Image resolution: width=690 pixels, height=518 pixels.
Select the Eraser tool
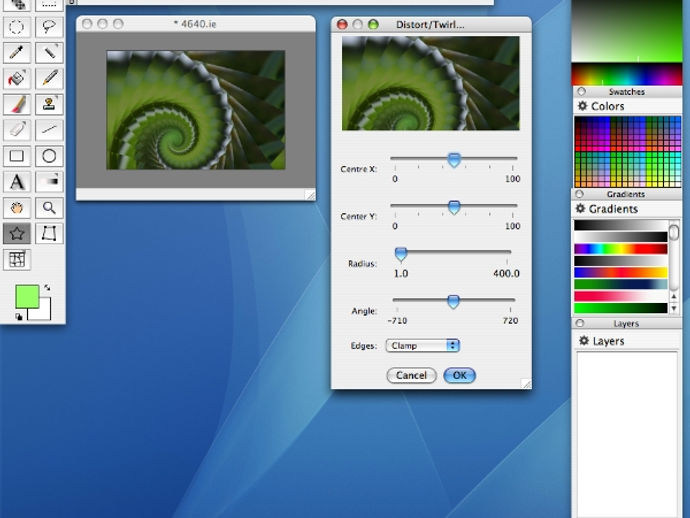[x=17, y=130]
